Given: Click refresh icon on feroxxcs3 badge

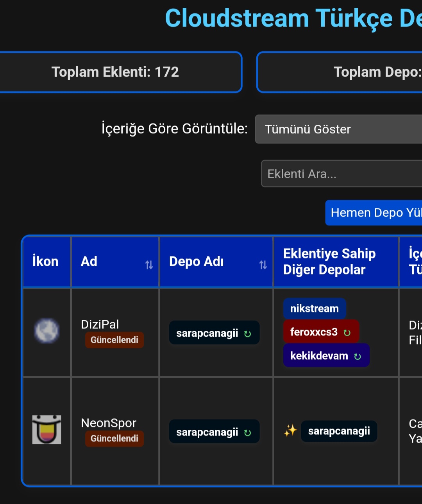Looking at the screenshot, I should pyautogui.click(x=347, y=333).
